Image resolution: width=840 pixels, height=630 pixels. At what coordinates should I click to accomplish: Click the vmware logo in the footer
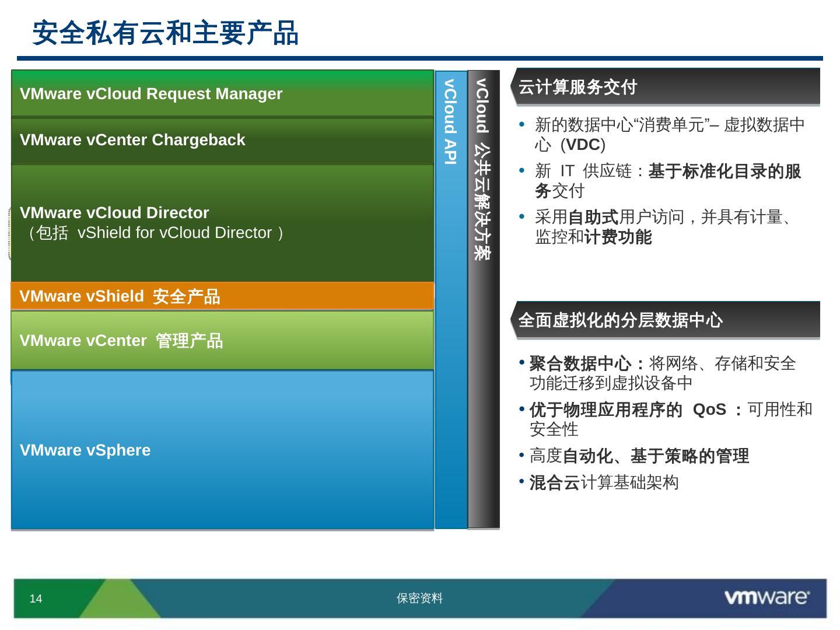coord(766,597)
